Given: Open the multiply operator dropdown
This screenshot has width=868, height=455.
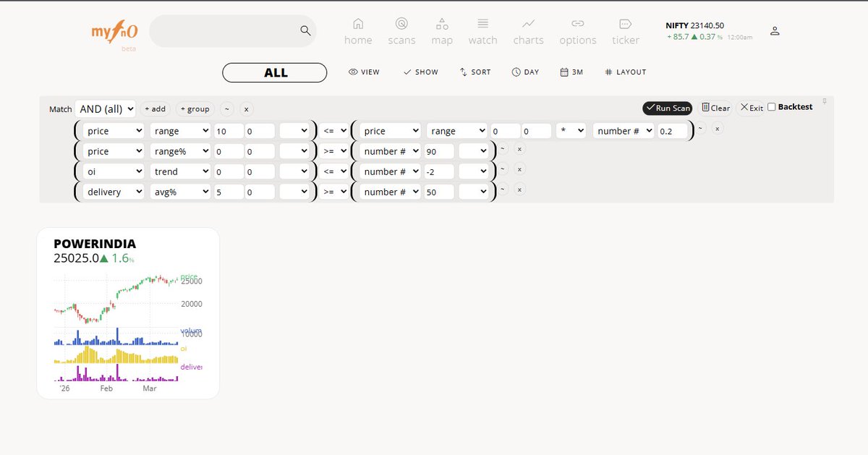Looking at the screenshot, I should click(x=571, y=131).
